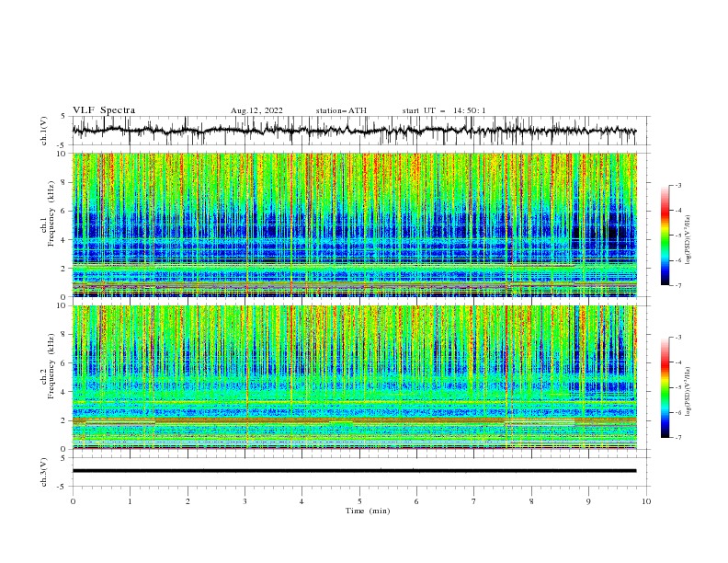Click the "-3" tick on ch.2 color bar

click(x=677, y=338)
